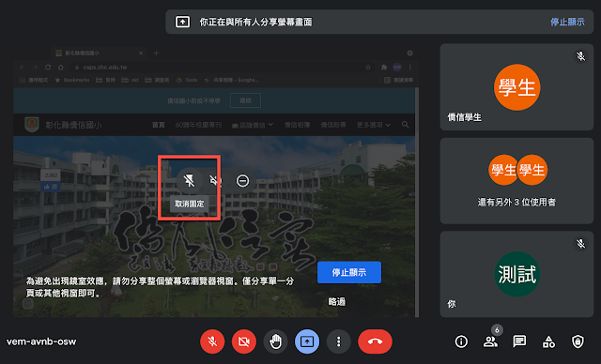
Task: Expand 更多選項 dropdown in shared page
Action: coord(374,125)
